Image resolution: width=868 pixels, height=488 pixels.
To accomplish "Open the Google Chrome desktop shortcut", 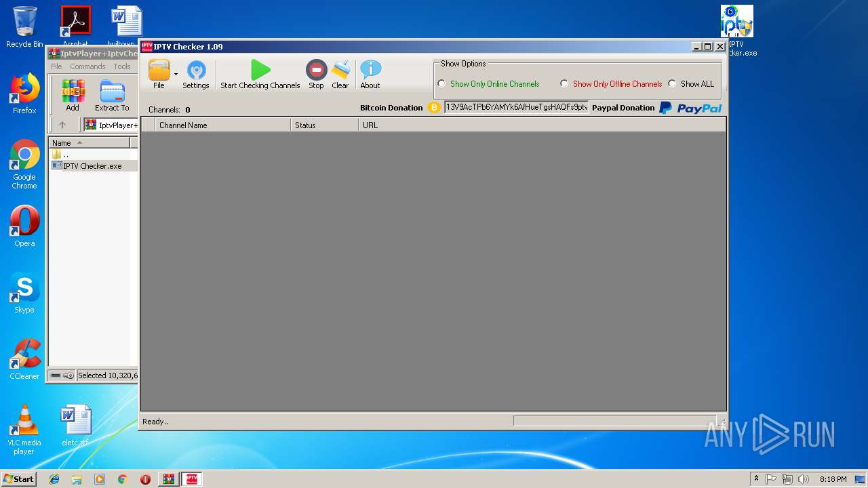I will (x=24, y=165).
